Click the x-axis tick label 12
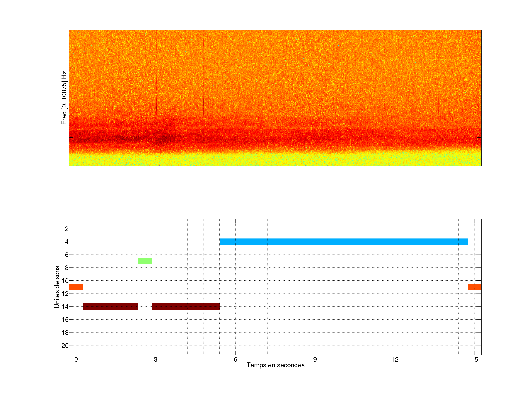Screen dimensions: 532x399 click(x=395, y=359)
